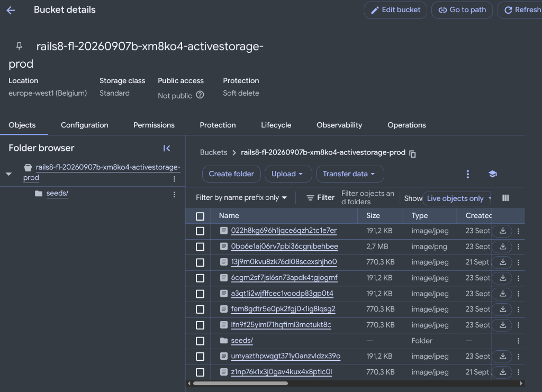Screen dimensions: 542x392
Task: Open more actions for seeds/ tree folder
Action: (x=174, y=195)
